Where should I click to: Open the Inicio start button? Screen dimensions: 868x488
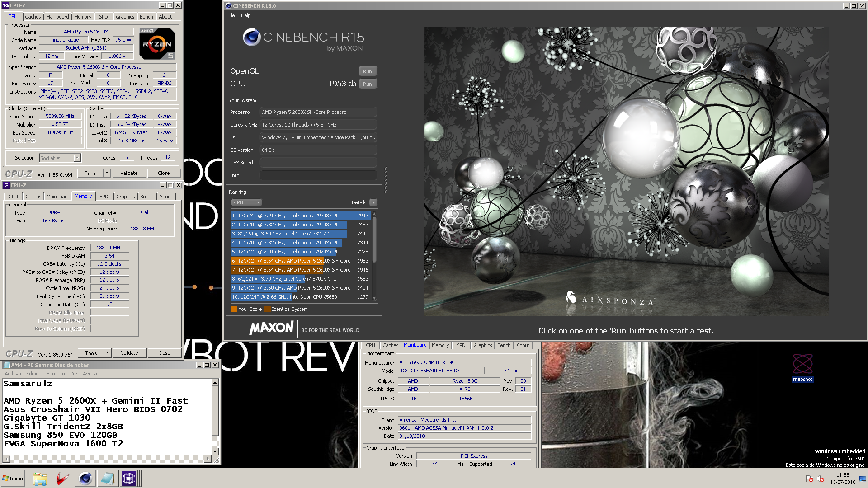tap(13, 479)
